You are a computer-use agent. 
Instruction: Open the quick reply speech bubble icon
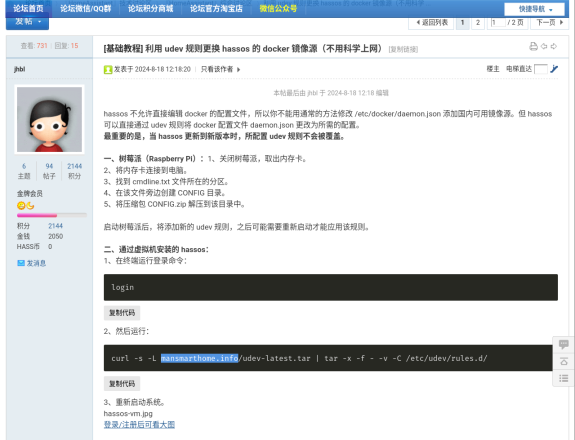click(x=564, y=344)
